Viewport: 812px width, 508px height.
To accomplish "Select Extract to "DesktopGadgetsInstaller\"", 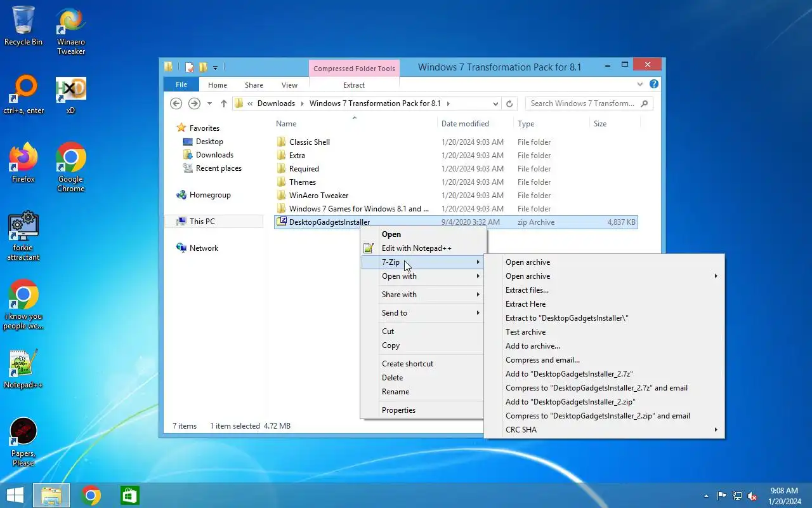I will 605,318.
